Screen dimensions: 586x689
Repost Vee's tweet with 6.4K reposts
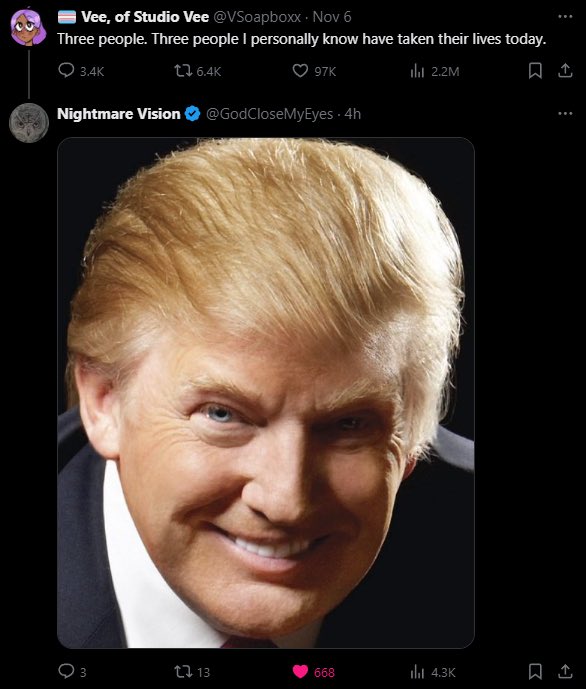tap(197, 71)
